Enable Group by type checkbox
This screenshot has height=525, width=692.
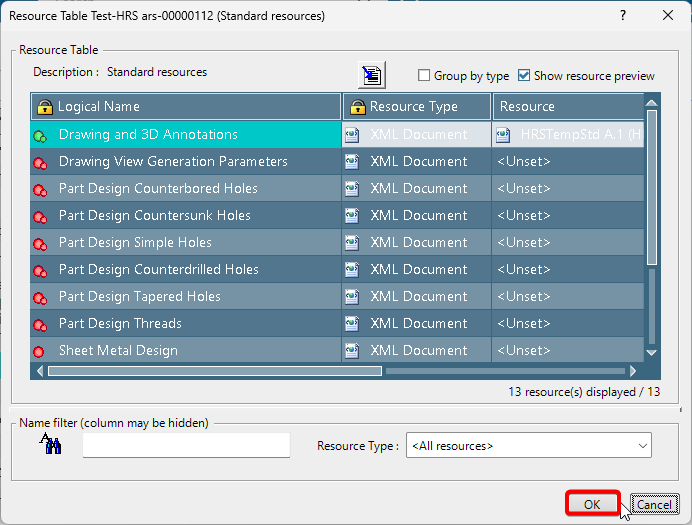click(x=424, y=75)
